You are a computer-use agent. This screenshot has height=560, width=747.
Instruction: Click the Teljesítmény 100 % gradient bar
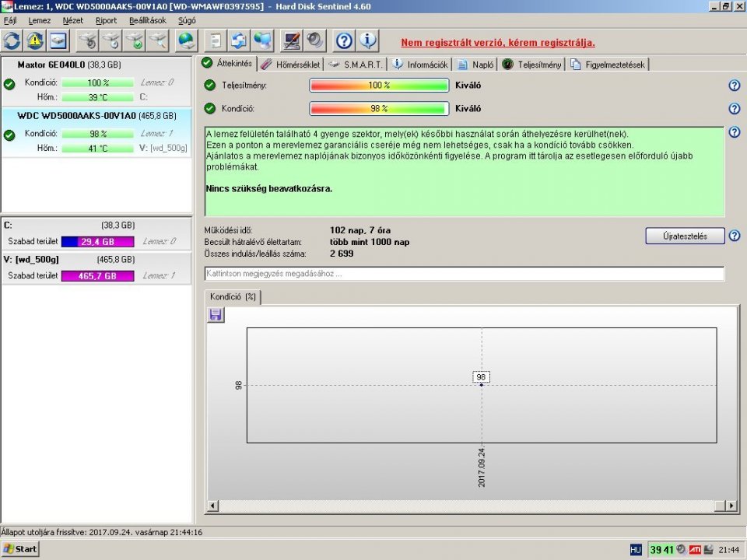[379, 86]
